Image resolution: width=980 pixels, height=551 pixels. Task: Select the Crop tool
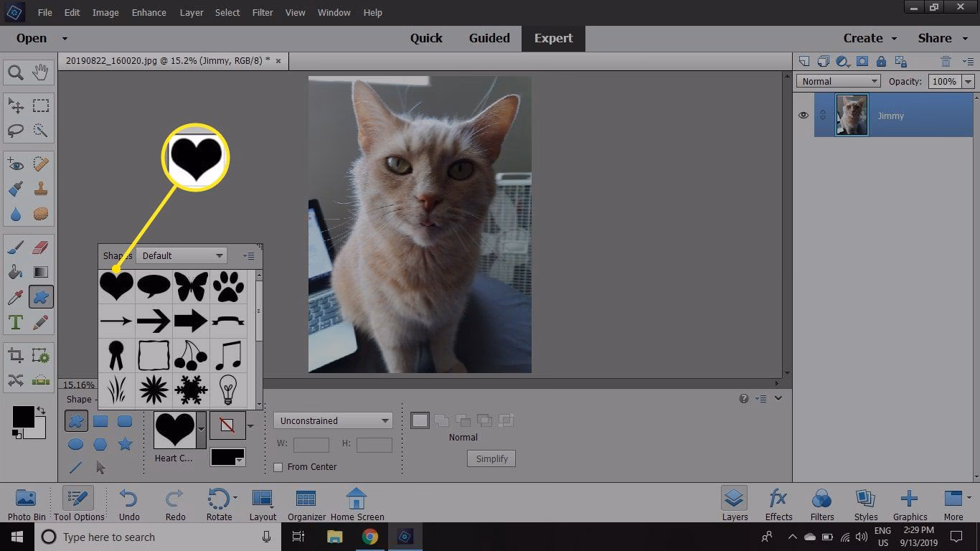tap(16, 354)
